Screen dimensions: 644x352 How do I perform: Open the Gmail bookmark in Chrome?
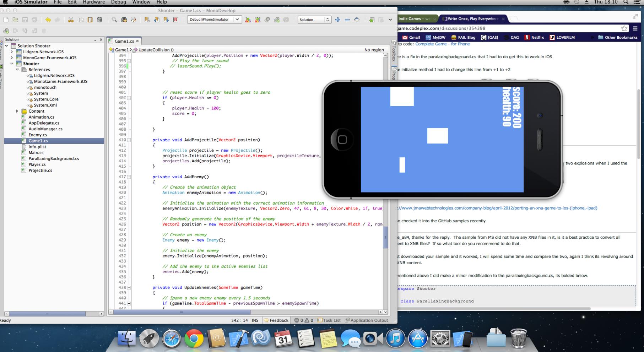coord(411,37)
